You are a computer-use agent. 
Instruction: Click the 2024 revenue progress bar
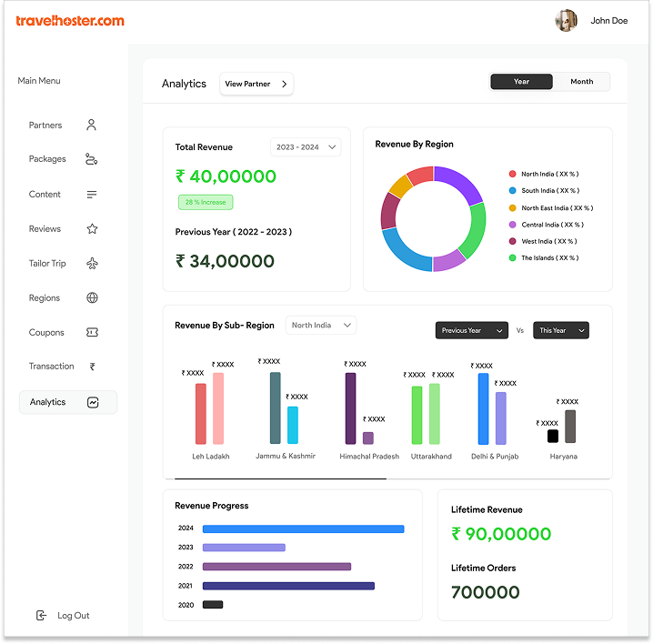[x=304, y=528]
